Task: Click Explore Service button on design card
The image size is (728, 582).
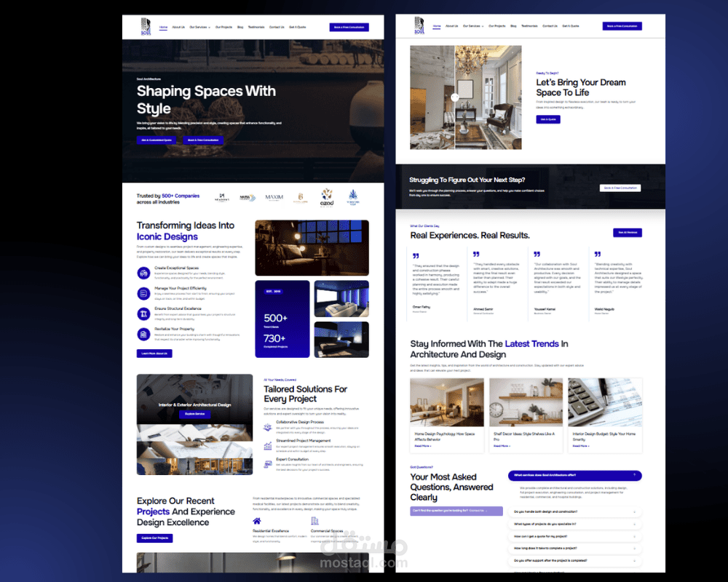Action: (194, 414)
